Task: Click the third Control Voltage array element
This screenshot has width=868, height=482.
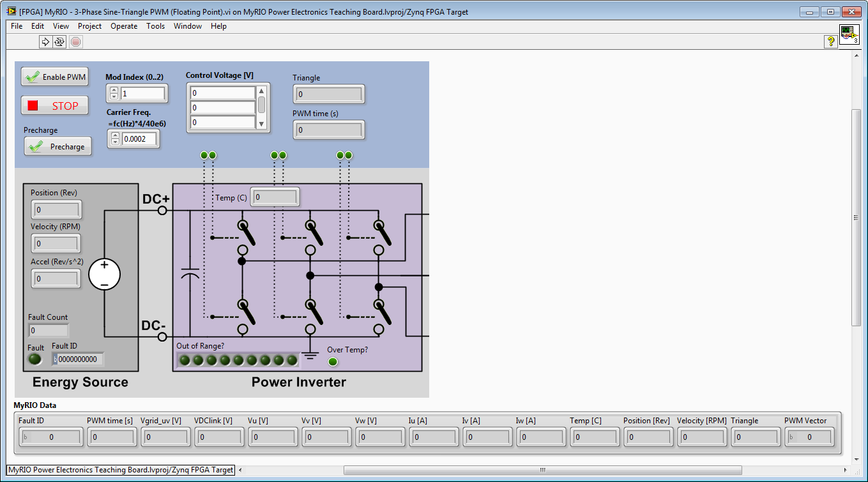Action: [x=223, y=122]
